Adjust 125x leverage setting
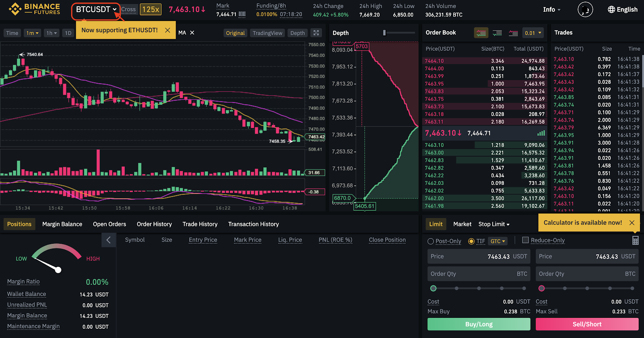 [151, 9]
